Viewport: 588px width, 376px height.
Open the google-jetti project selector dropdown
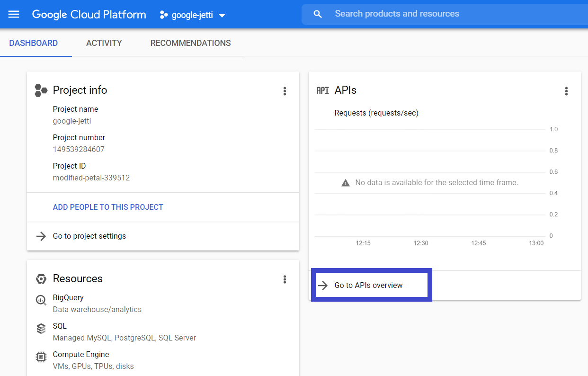point(193,15)
